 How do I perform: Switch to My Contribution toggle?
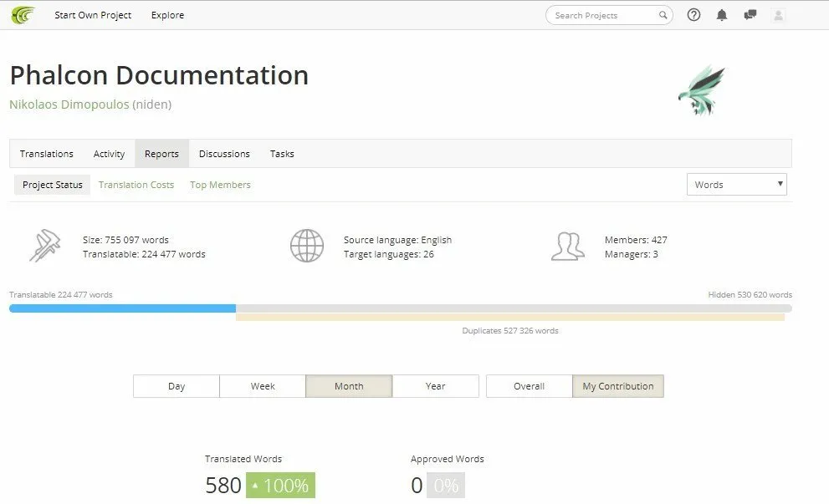(618, 386)
